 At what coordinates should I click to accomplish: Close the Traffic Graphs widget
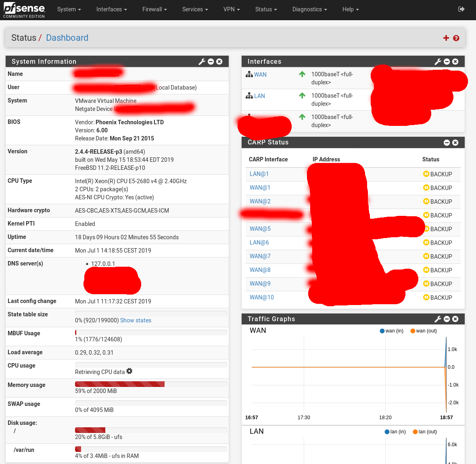tap(455, 319)
